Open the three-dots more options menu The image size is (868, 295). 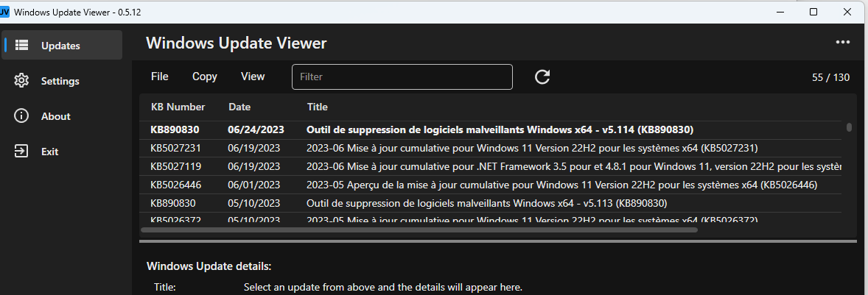(843, 43)
